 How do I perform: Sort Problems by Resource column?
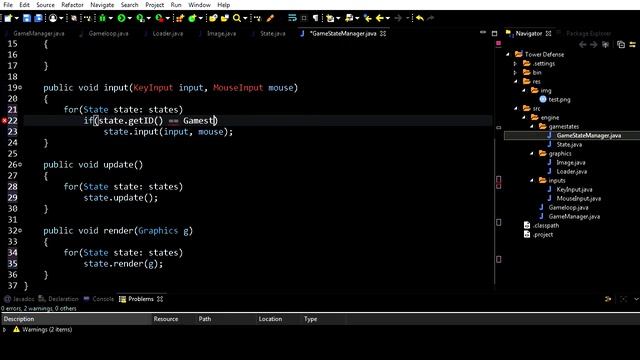coord(173,319)
